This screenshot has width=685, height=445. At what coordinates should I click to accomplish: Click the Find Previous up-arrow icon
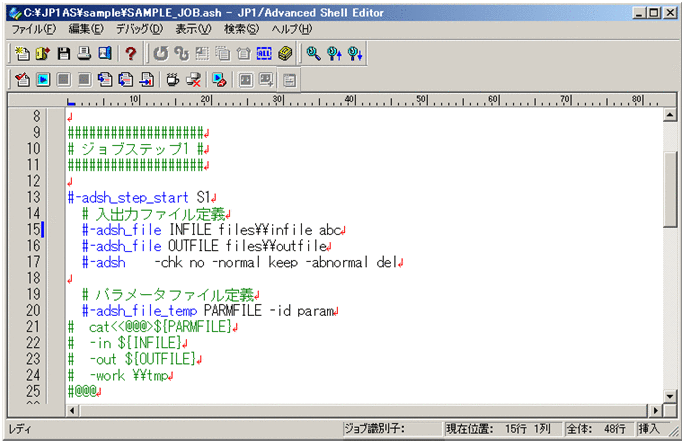334,53
